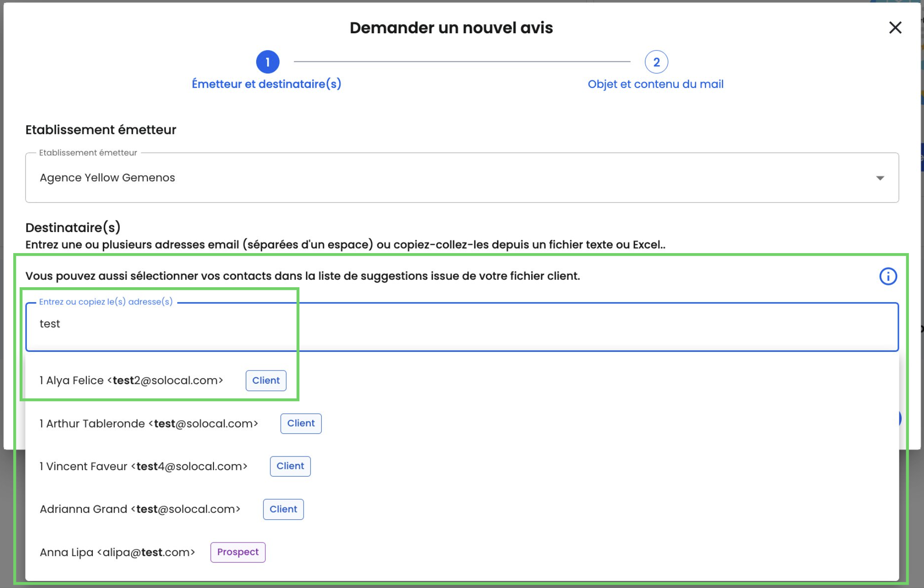Close the Demander un nouvel avis dialog
The height and width of the screenshot is (588, 924).
pos(895,28)
